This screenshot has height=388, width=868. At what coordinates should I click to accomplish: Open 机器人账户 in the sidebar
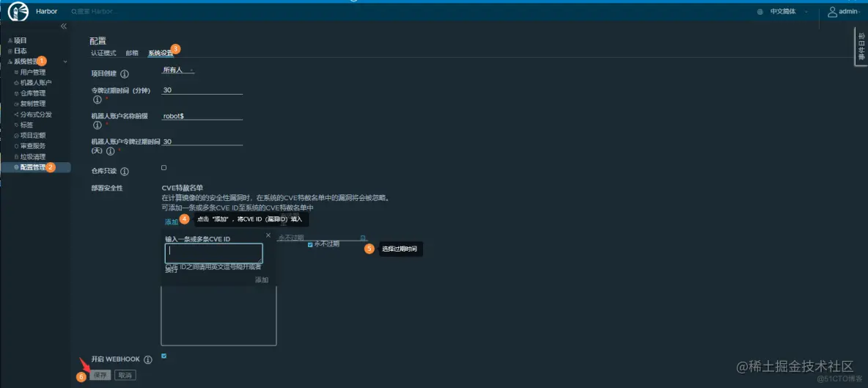tap(36, 82)
